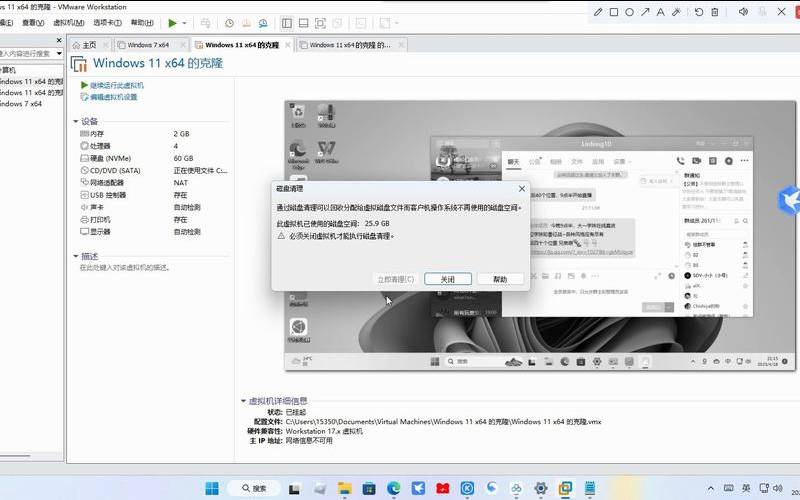Open the 查看(V) menu
Viewport: 800px width, 500px height.
point(33,23)
